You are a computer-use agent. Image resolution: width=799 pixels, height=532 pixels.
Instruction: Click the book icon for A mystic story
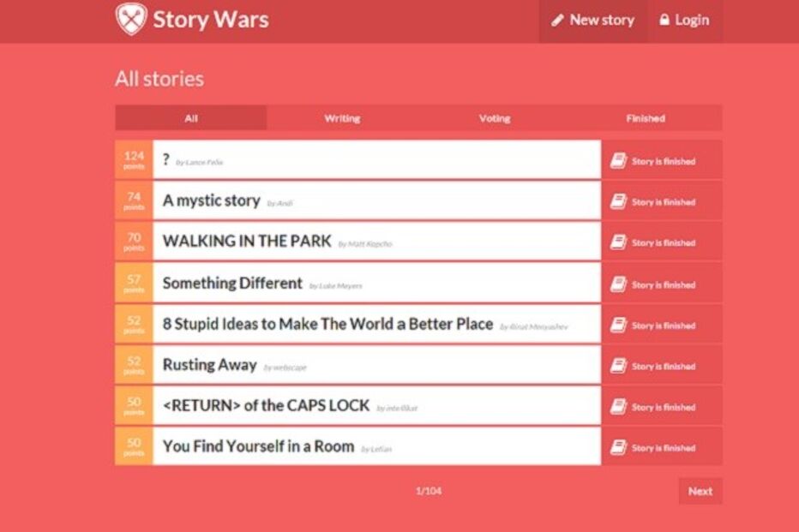tap(618, 202)
